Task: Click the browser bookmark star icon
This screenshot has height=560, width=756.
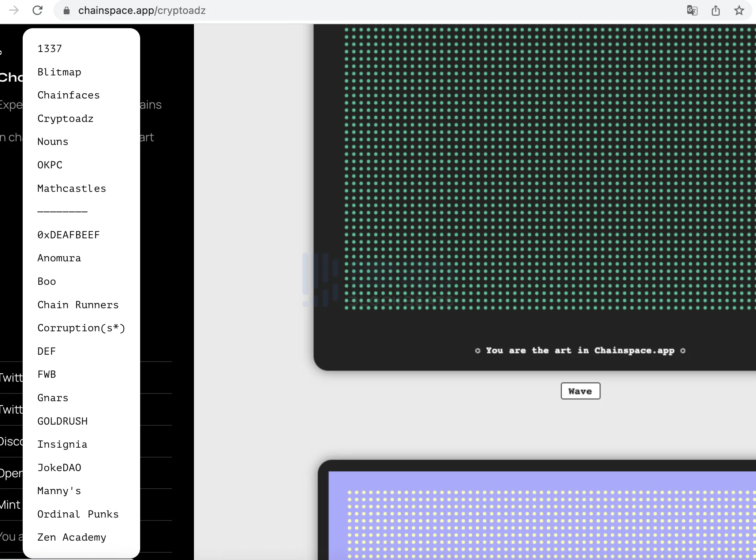Action: [x=740, y=11]
